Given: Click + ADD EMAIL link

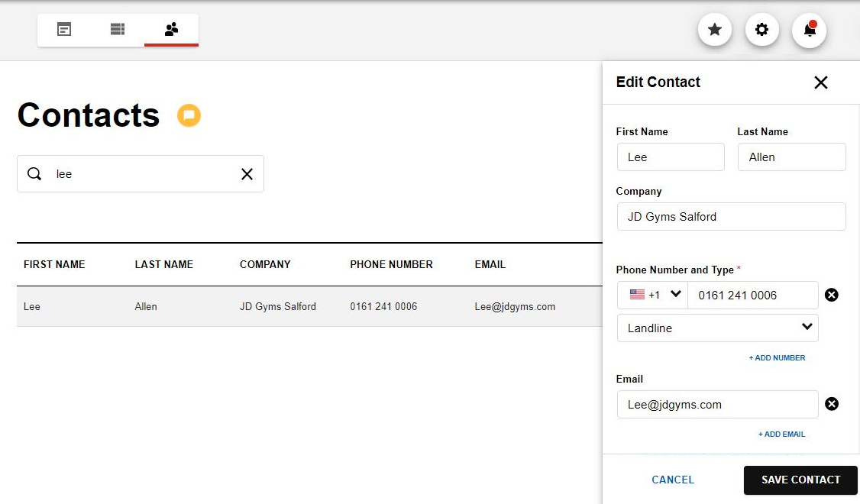Looking at the screenshot, I should [781, 434].
